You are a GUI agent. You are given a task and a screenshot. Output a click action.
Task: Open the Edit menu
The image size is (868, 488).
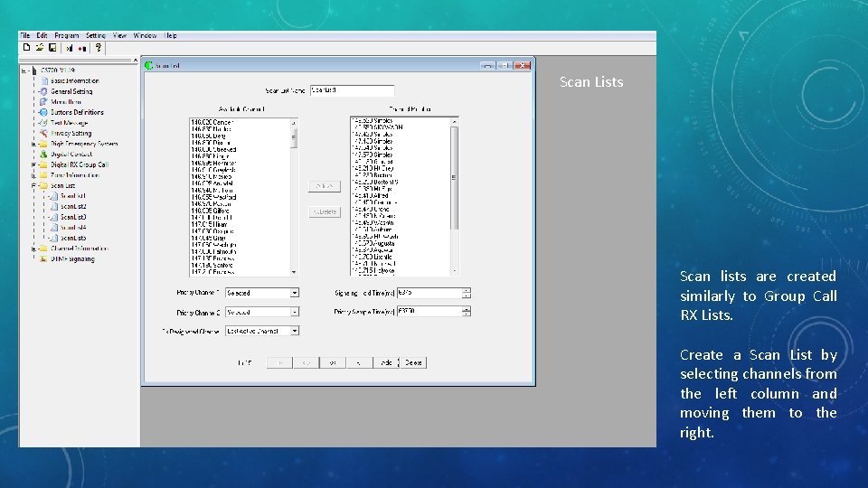point(42,35)
